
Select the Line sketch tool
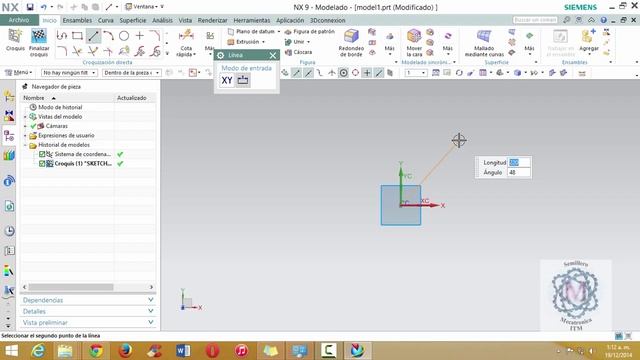(93, 36)
